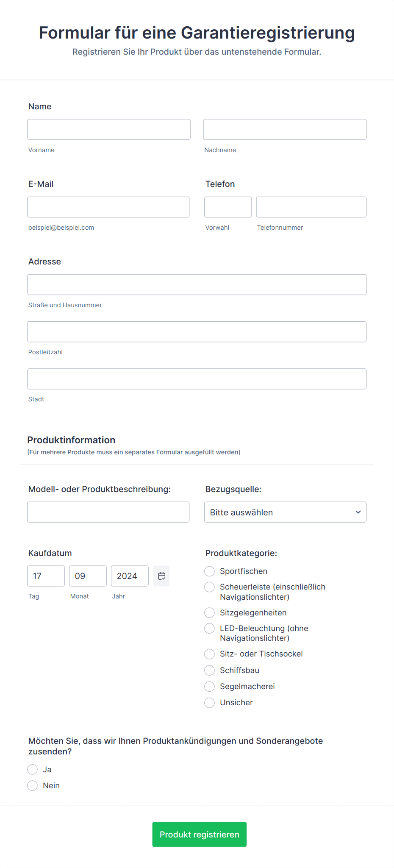
Task: Submit with Produkt registrieren button
Action: point(200,835)
